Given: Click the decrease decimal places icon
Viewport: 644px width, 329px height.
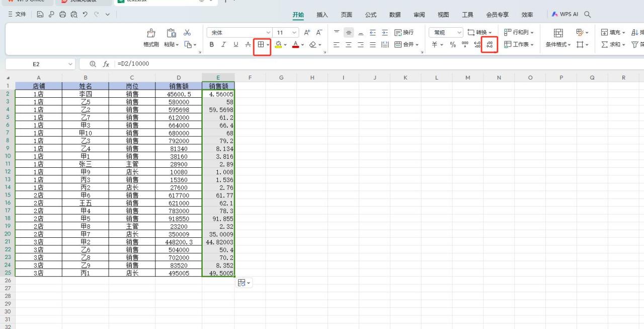Looking at the screenshot, I should [x=490, y=44].
